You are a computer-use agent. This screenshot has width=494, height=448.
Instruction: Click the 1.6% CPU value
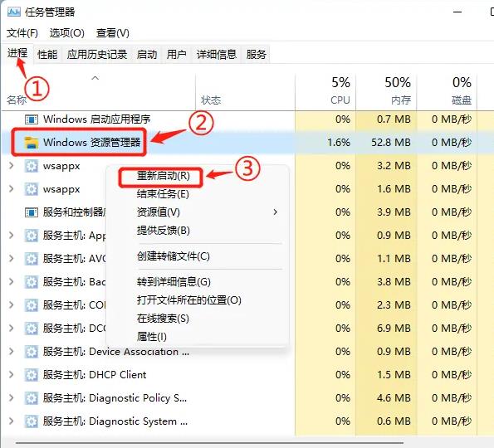pyautogui.click(x=339, y=143)
